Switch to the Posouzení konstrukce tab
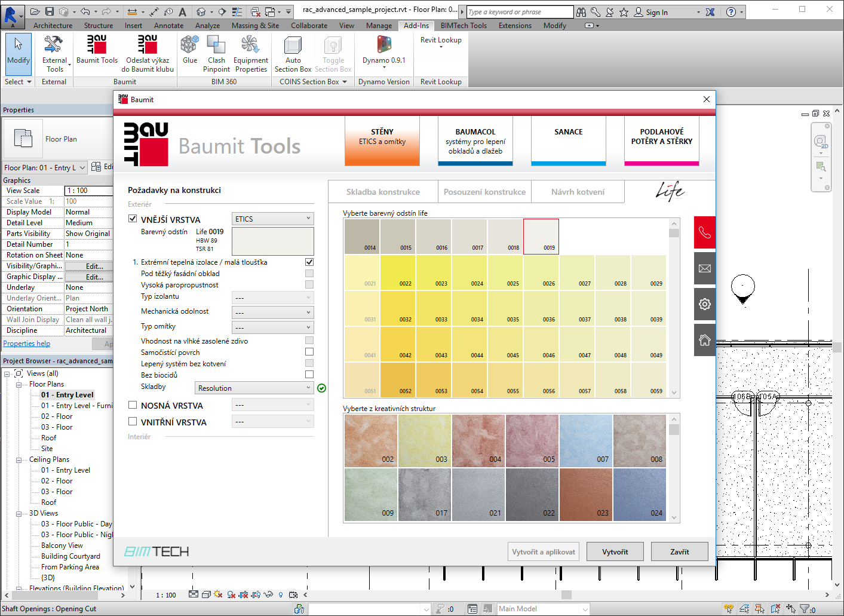The height and width of the screenshot is (616, 844). pyautogui.click(x=484, y=192)
